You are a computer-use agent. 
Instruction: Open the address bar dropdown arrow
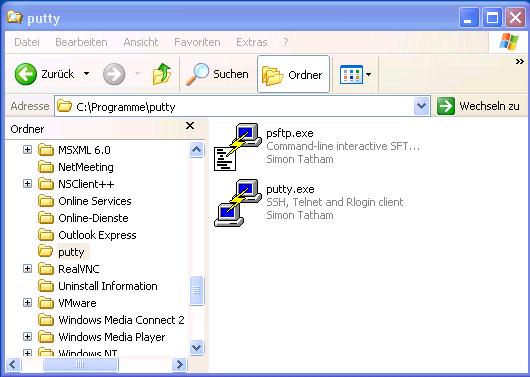(421, 106)
